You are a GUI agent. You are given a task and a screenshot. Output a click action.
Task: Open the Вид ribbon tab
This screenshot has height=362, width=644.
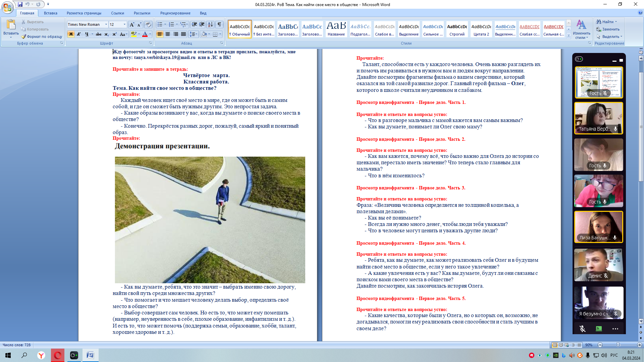203,13
